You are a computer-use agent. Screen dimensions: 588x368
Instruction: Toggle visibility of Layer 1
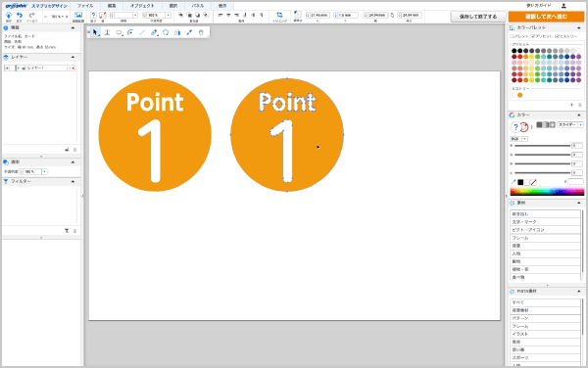7,69
